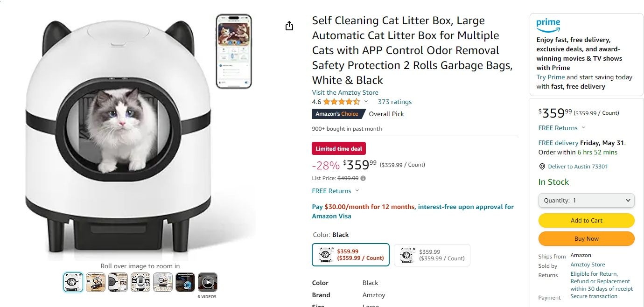Click the share icon
The height and width of the screenshot is (307, 644).
289,26
